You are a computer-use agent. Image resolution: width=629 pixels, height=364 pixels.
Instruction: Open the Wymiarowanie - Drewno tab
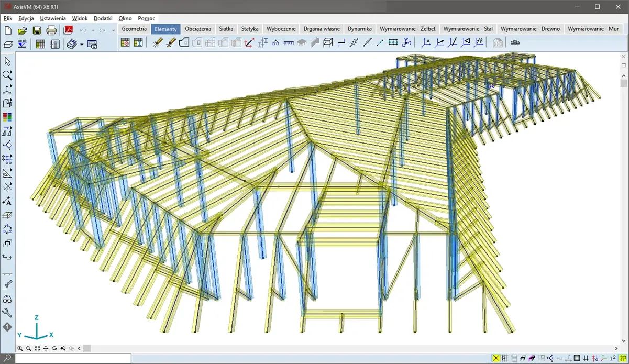point(530,29)
